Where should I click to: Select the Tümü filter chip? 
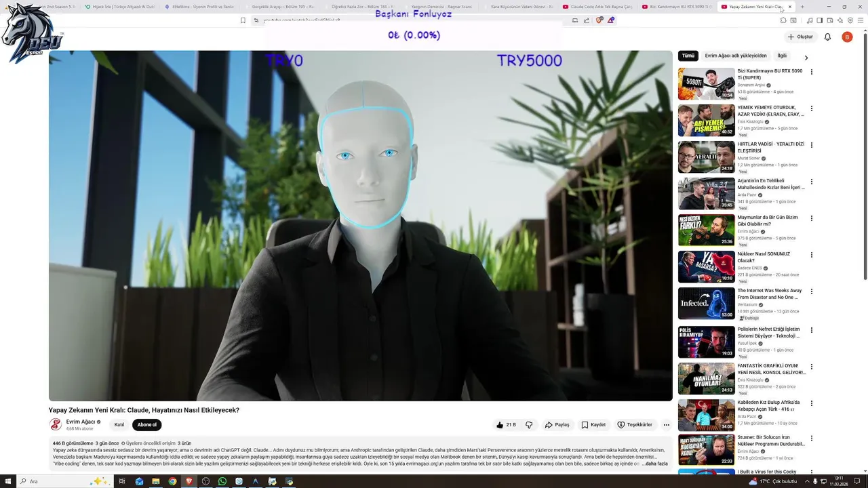(688, 56)
